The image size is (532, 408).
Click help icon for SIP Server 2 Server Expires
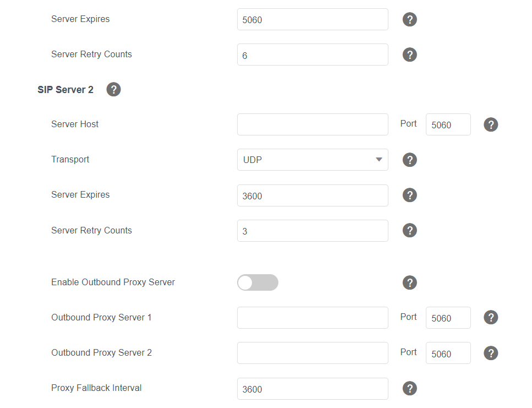409,195
